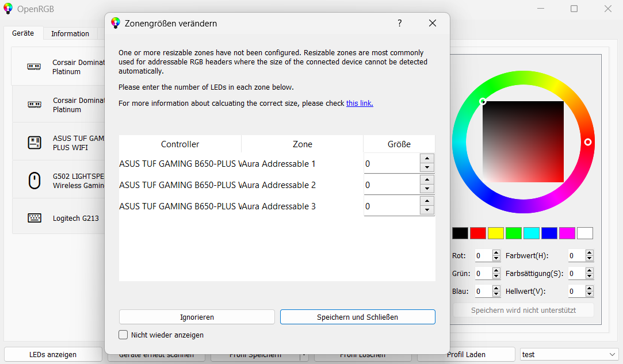Click Speichern wird nicht unterstützt button
The height and width of the screenshot is (364, 623).
tap(523, 310)
